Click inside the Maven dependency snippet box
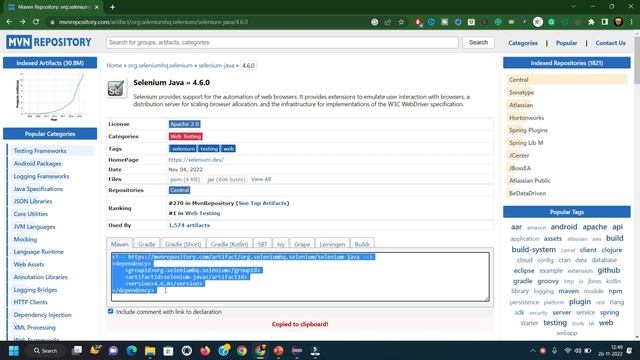 tap(300, 277)
